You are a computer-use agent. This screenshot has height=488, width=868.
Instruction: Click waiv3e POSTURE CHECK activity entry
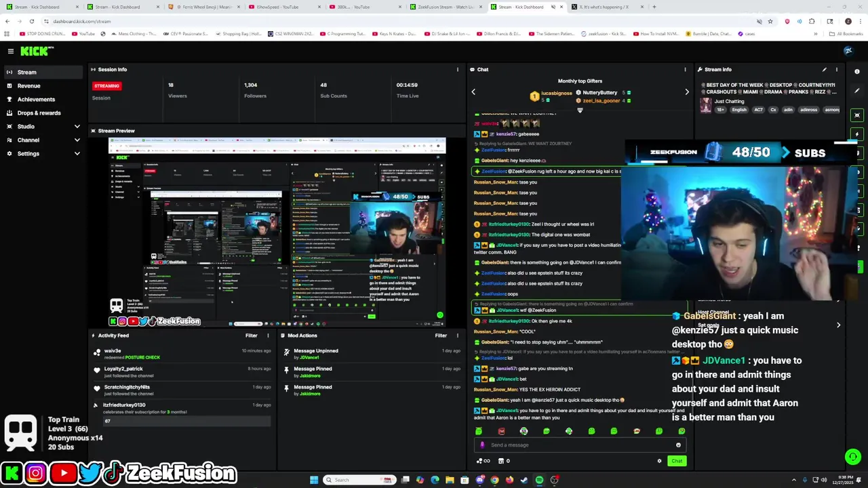(183, 354)
